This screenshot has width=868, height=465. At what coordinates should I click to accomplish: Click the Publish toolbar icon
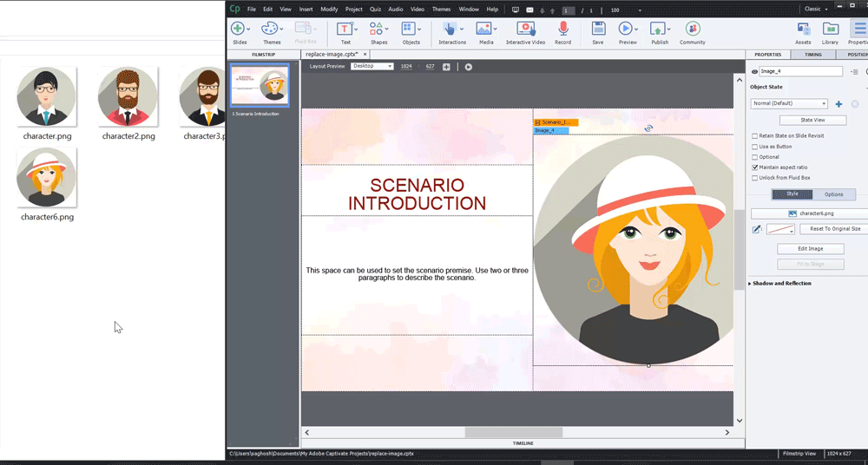[x=657, y=29]
